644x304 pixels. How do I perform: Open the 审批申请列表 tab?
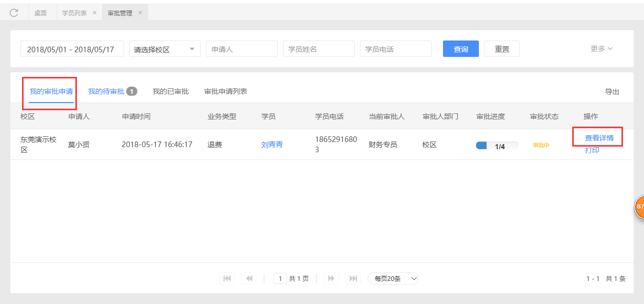tap(226, 91)
